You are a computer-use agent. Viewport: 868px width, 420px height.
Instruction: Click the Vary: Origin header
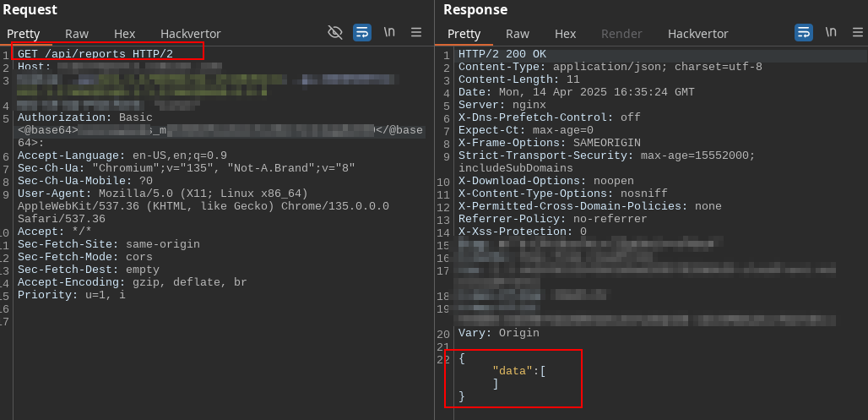[x=499, y=333]
